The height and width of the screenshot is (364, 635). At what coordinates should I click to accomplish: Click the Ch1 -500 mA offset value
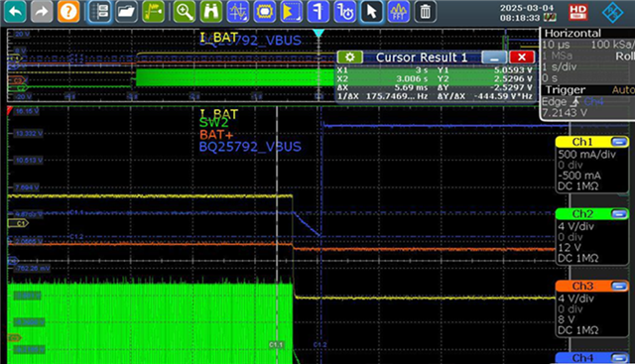pos(579,176)
